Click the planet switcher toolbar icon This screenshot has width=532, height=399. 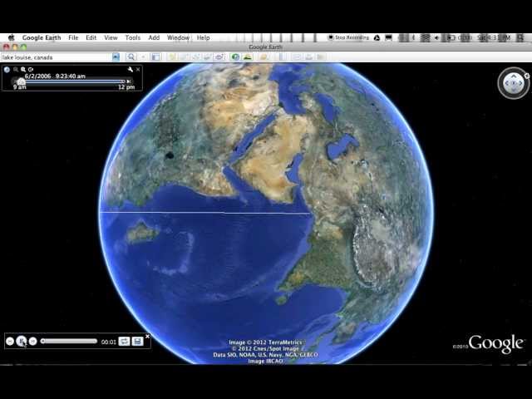(x=264, y=57)
